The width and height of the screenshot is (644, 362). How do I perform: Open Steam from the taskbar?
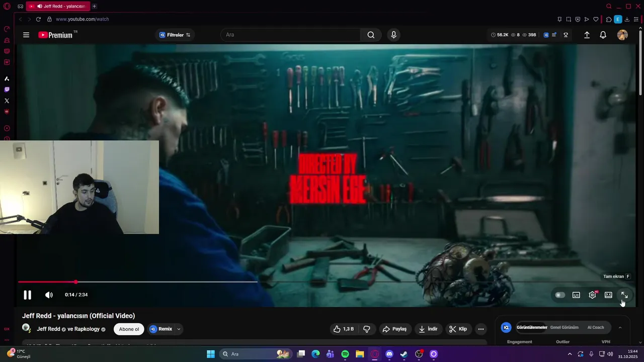click(404, 354)
